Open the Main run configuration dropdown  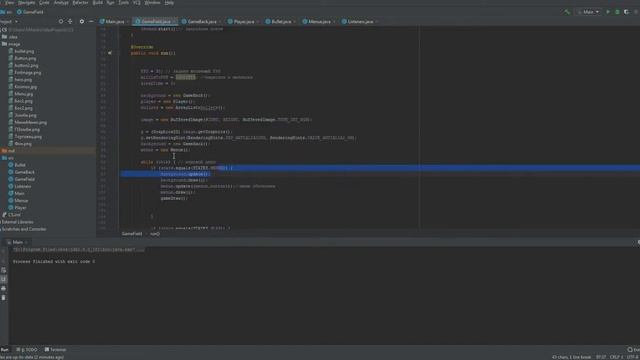(x=588, y=12)
